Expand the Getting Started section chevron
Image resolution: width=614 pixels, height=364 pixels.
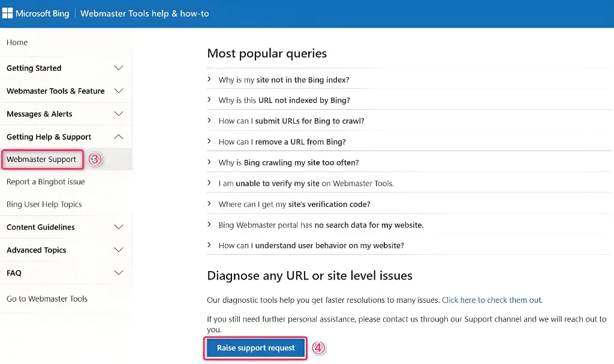click(x=119, y=68)
